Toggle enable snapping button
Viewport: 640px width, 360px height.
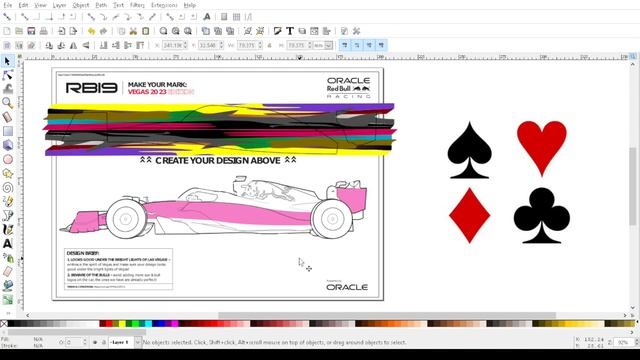7,17
